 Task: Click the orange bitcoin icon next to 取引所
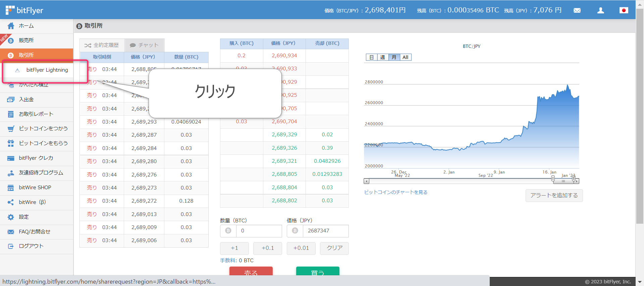coord(11,55)
